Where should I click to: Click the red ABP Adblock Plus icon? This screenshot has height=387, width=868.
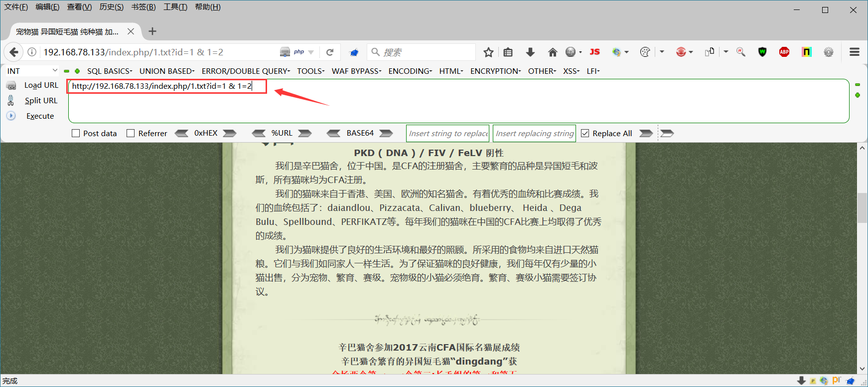tap(784, 52)
